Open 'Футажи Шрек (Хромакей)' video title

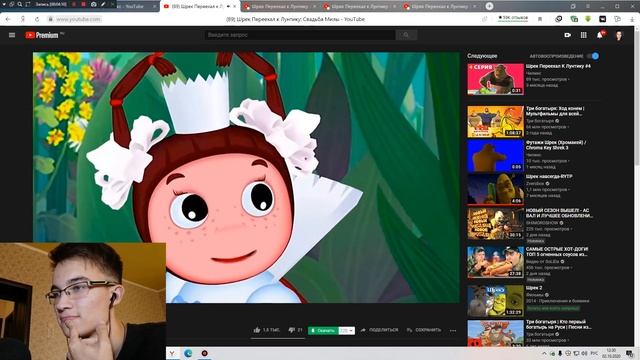point(556,145)
